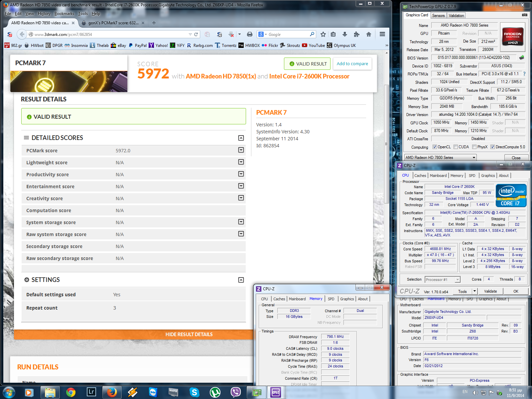Click the page vertical scrollbar
This screenshot has width=532, height=399.
coord(386,144)
